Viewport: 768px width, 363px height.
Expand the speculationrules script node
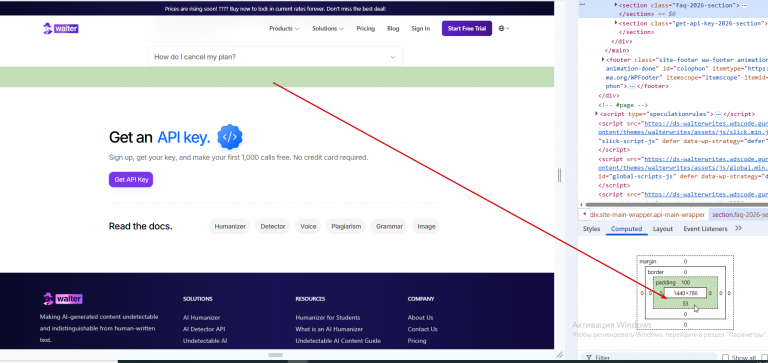(x=596, y=114)
